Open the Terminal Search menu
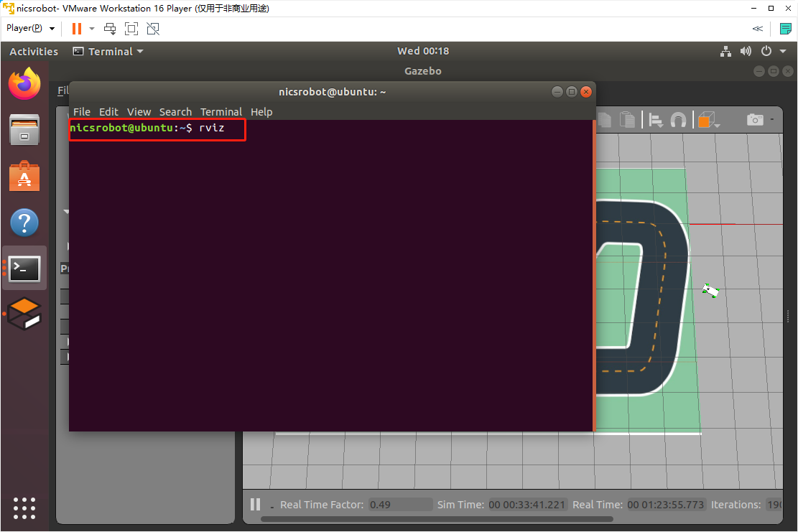798x532 pixels. [175, 112]
